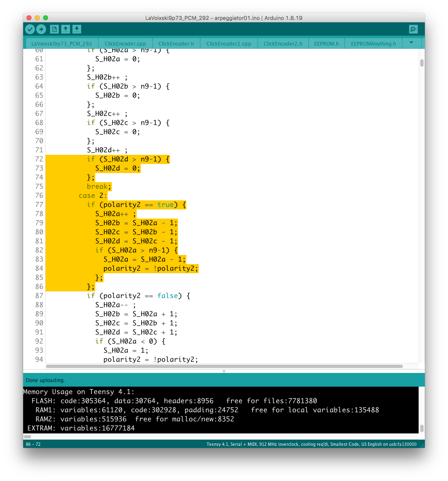The width and height of the screenshot is (448, 481).
Task: Click the window resize grip in status bar corner
Action: pyautogui.click(x=421, y=445)
